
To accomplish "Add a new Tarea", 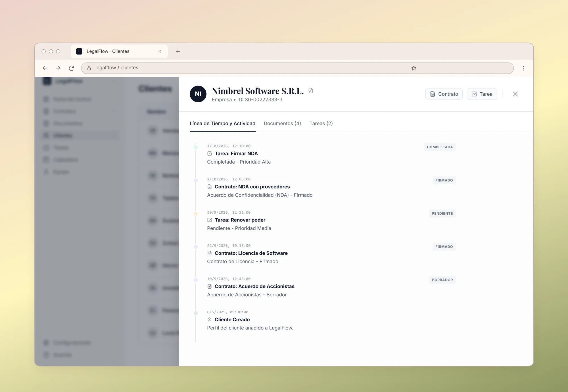I will (482, 94).
